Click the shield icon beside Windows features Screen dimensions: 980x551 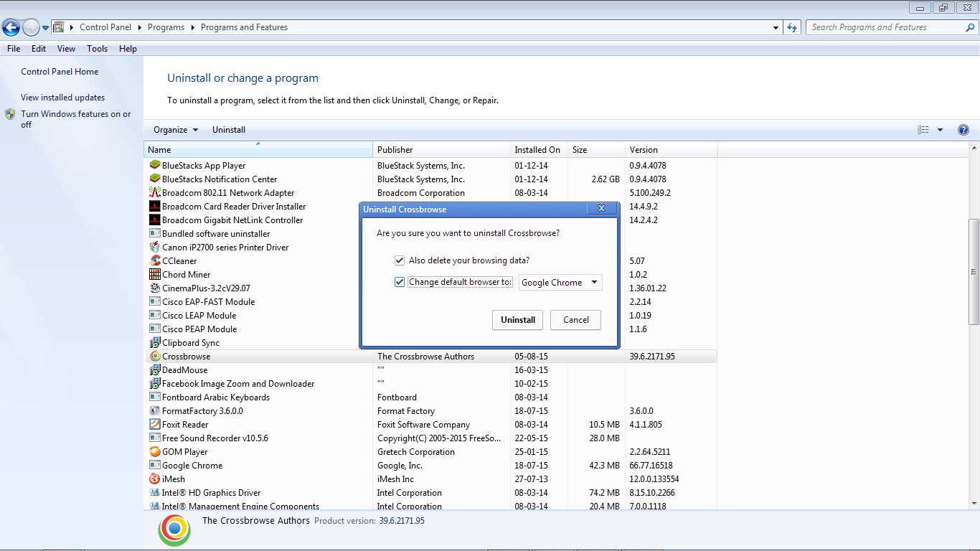(x=10, y=114)
